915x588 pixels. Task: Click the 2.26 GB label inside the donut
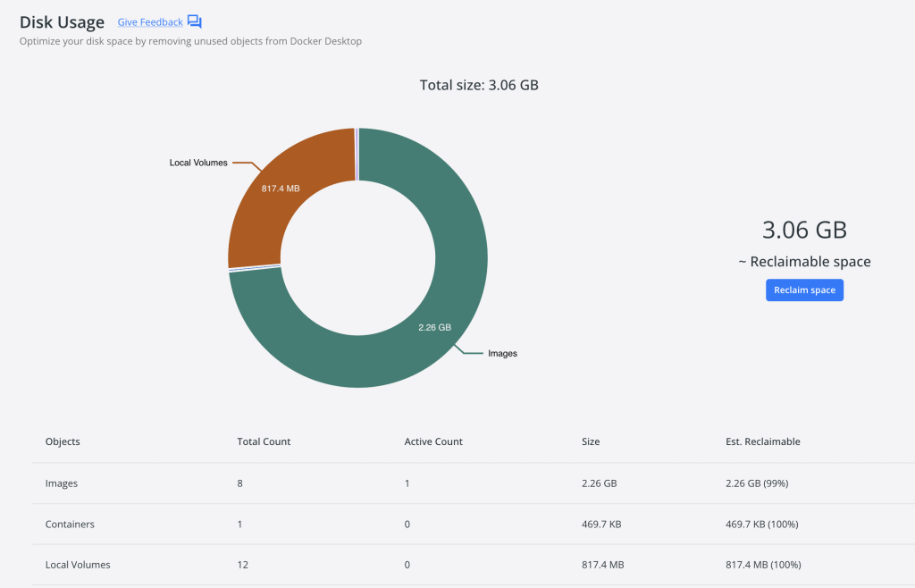pyautogui.click(x=434, y=327)
